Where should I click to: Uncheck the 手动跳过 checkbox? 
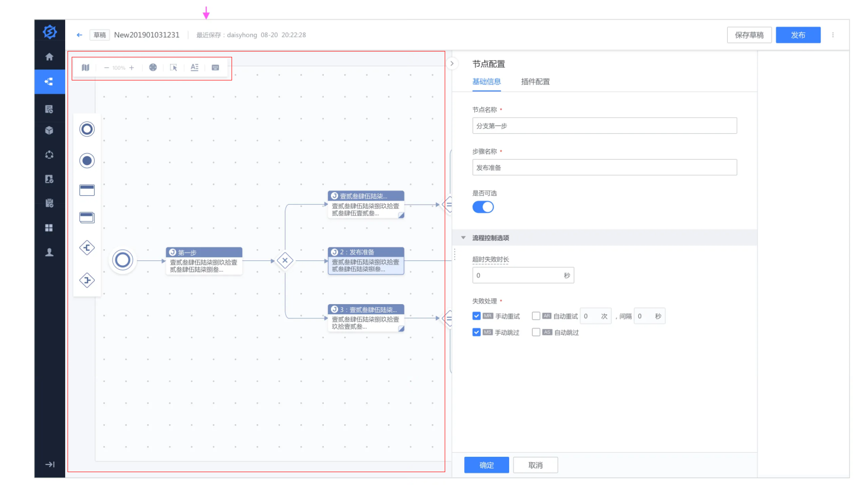point(476,332)
